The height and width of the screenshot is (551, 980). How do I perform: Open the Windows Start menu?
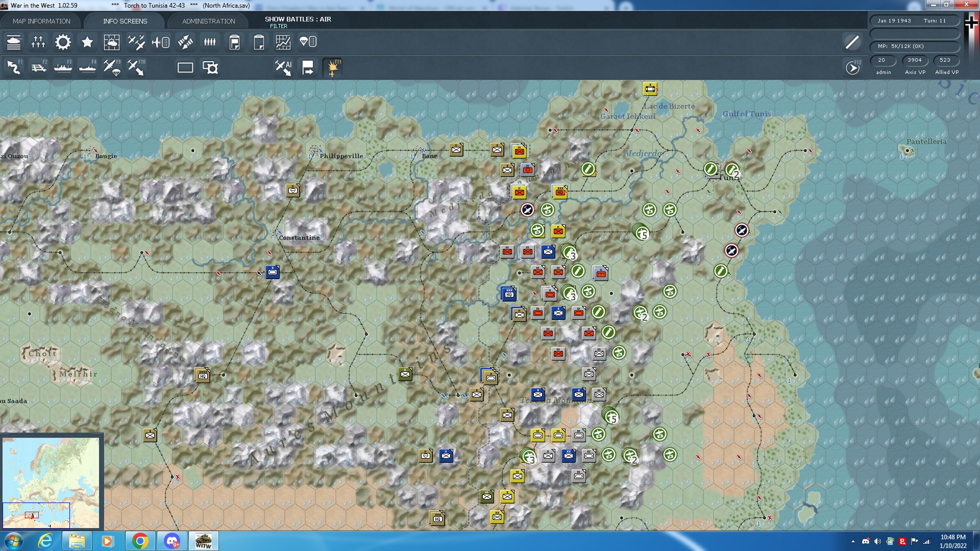click(x=14, y=541)
